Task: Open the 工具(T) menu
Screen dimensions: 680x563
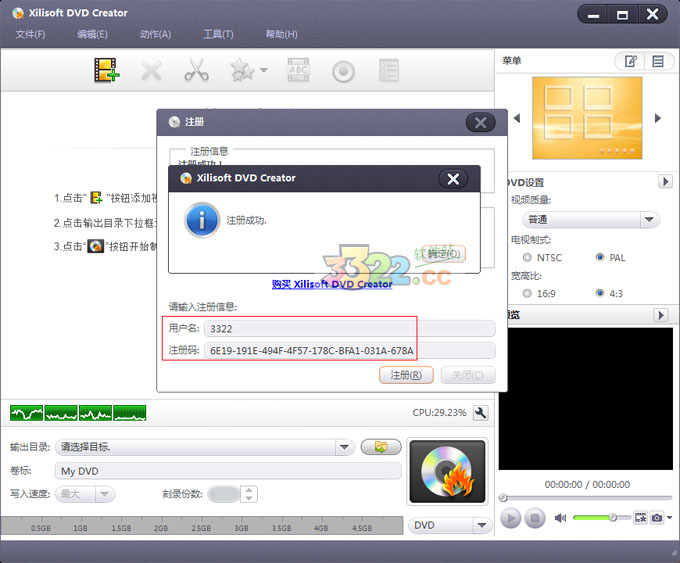Action: click(x=218, y=34)
